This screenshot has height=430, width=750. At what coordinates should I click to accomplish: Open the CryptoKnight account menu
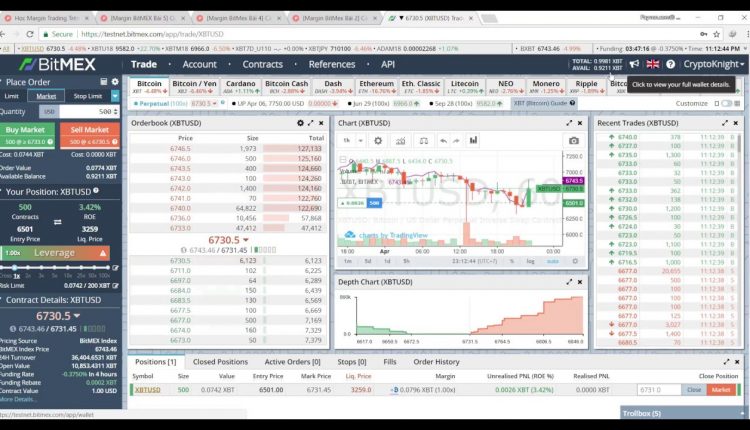pos(714,64)
